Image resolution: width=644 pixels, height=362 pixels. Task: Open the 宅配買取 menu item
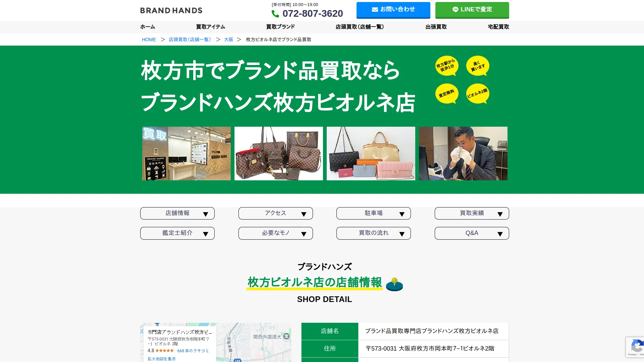coord(498,27)
